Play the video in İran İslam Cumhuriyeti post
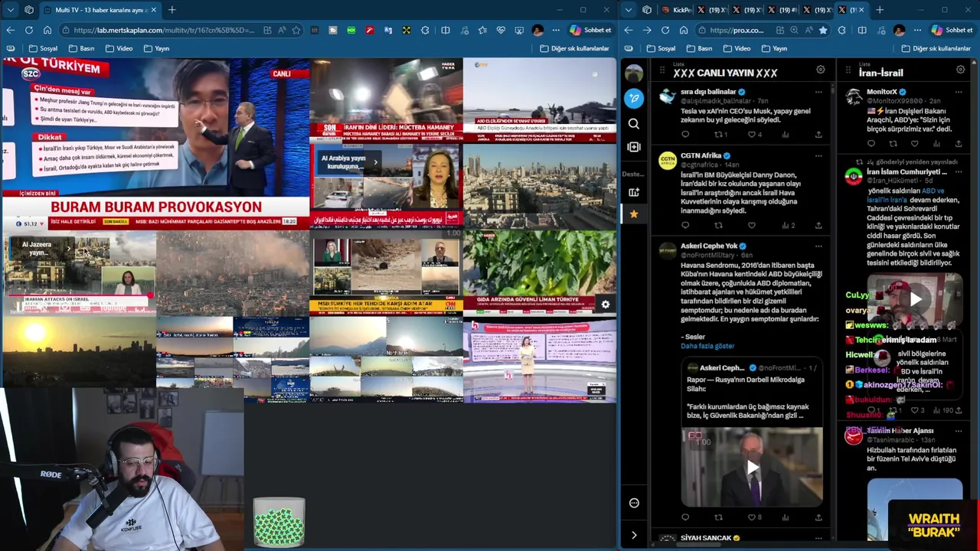Screen dimensions: 980x551 click(915, 300)
